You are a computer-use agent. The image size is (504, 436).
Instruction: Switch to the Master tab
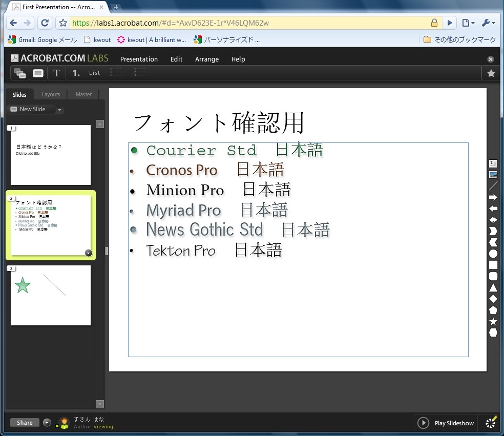click(x=83, y=94)
